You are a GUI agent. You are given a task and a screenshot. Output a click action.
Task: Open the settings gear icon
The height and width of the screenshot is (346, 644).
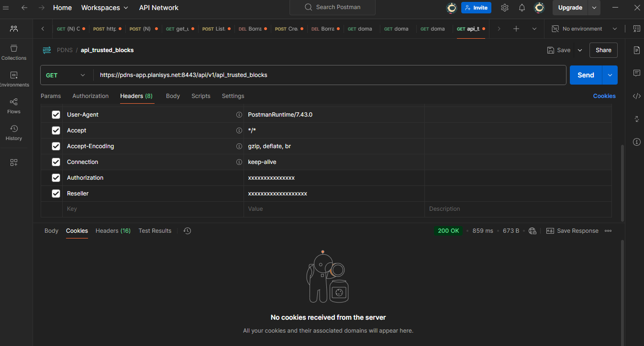pyautogui.click(x=505, y=8)
